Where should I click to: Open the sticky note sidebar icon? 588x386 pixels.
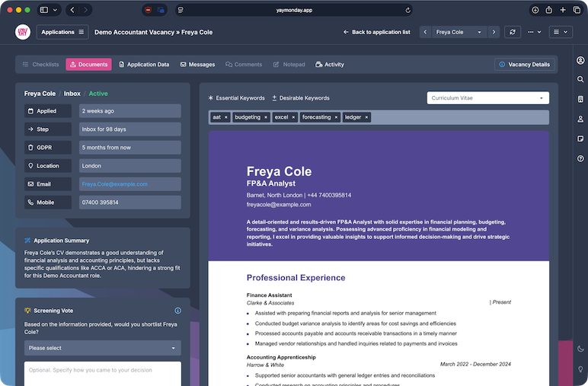tap(580, 139)
